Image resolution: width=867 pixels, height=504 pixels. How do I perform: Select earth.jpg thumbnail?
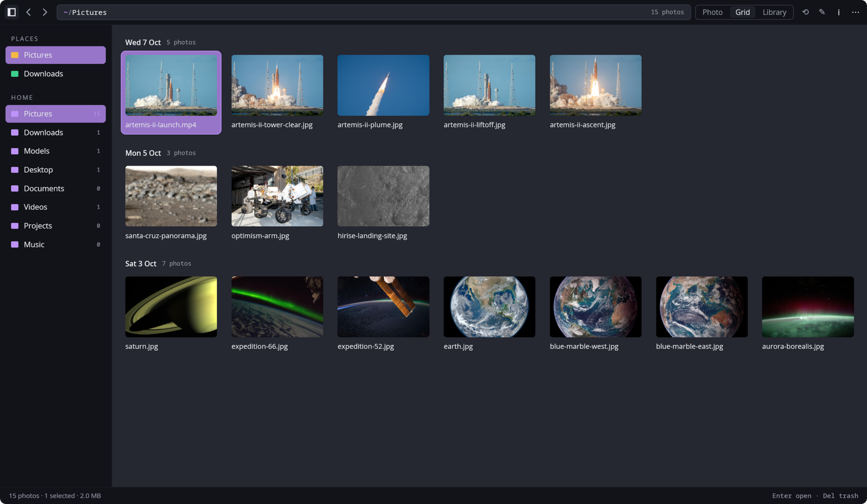489,307
